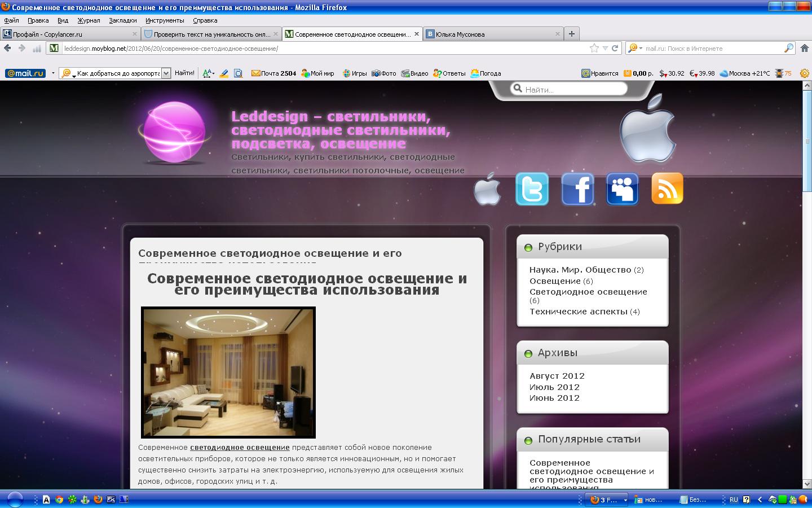Open the search engine selector dropdown
Image resolution: width=812 pixels, height=508 pixels.
(x=636, y=49)
